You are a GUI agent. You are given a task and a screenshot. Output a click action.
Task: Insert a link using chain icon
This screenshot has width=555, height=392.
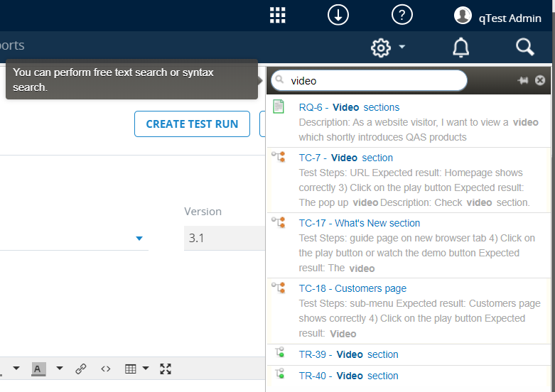click(81, 369)
